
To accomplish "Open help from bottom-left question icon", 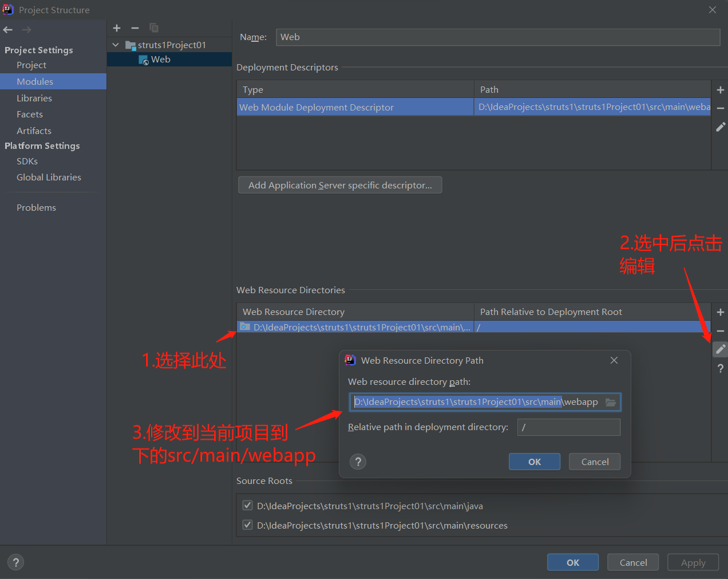I will (x=15, y=562).
